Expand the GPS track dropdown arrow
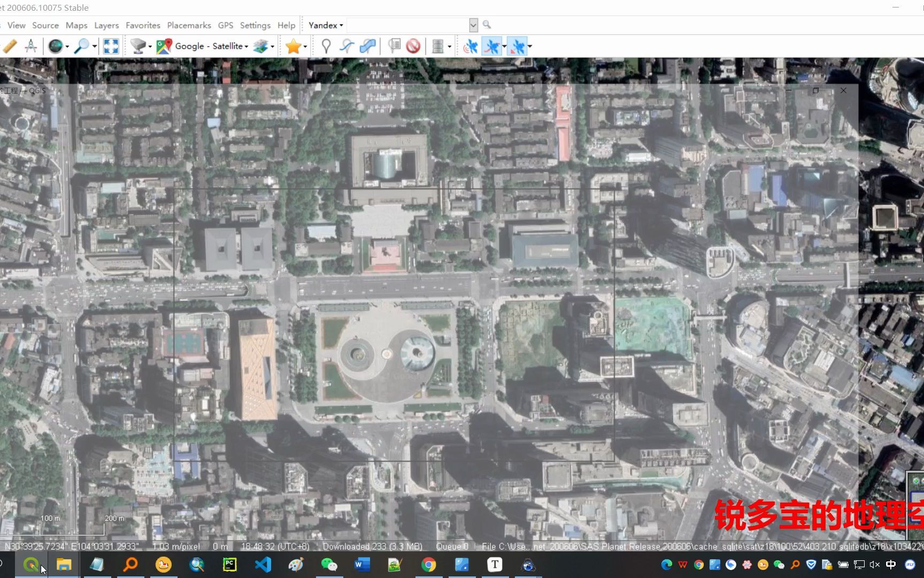Image resolution: width=924 pixels, height=578 pixels. click(504, 47)
